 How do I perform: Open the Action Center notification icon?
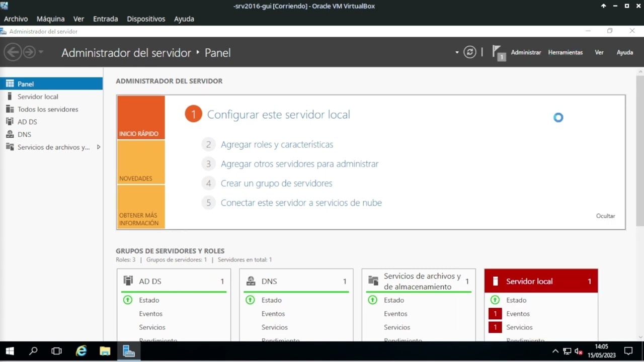[x=628, y=351]
